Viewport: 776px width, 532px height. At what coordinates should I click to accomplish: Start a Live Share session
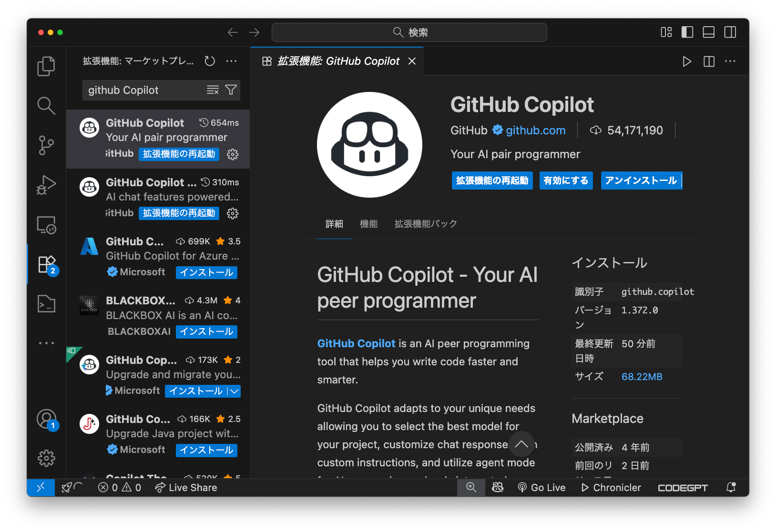[186, 488]
